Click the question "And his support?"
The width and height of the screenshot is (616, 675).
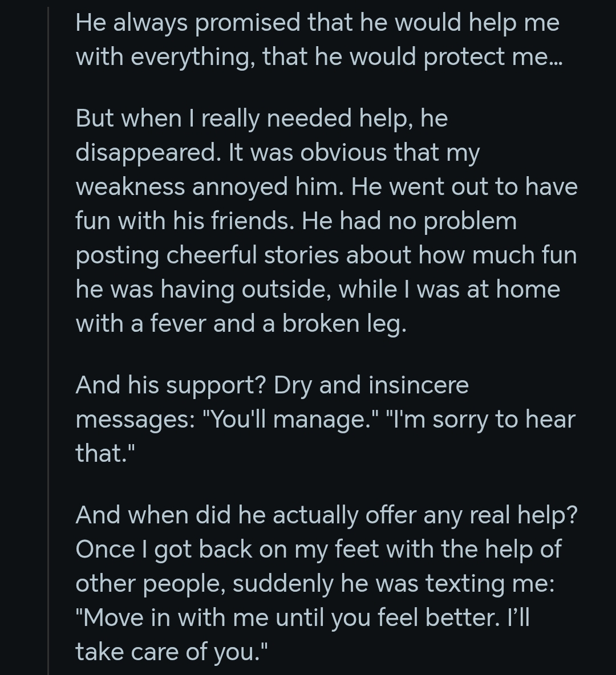point(171,384)
